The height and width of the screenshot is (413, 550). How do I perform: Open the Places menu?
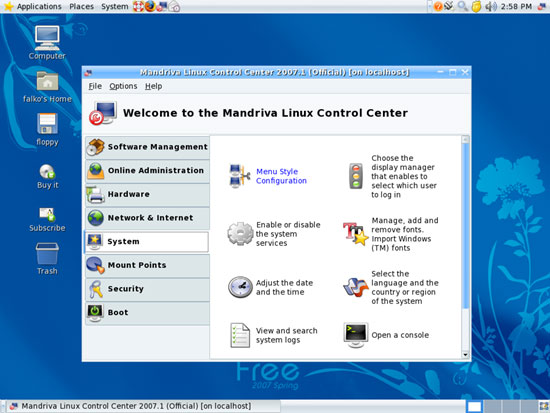(x=81, y=6)
